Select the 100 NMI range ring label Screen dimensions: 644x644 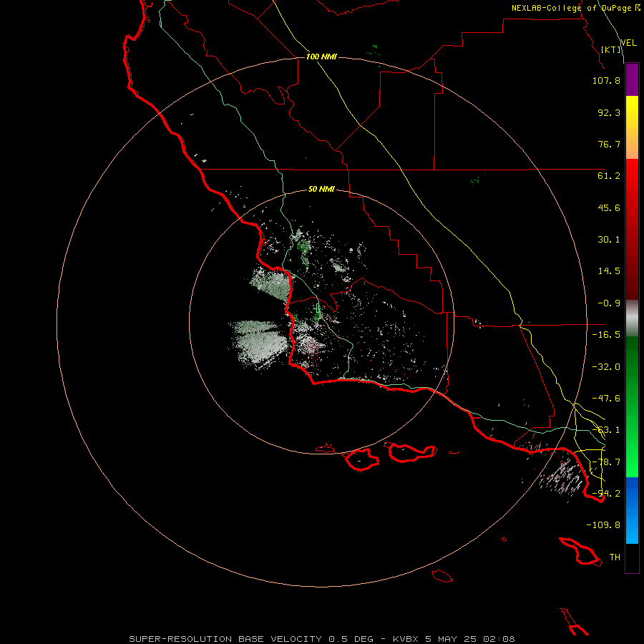coord(321,57)
